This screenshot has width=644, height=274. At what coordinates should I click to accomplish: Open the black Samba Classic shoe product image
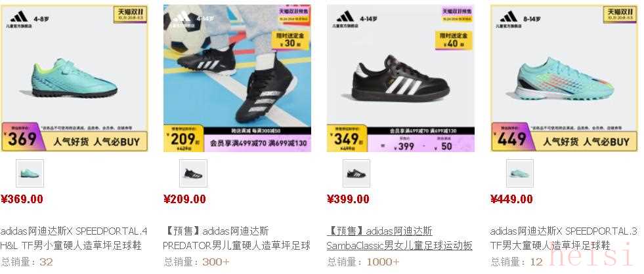coord(400,78)
